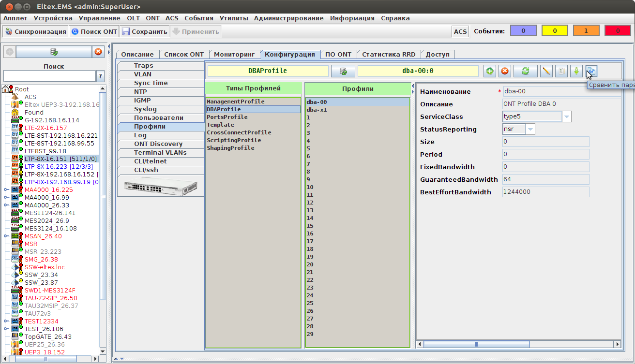Open the StatusReporting dropdown

[530, 129]
